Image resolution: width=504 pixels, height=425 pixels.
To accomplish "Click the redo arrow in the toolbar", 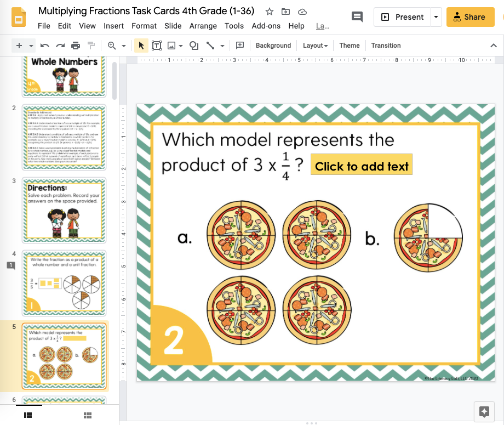I will coord(60,46).
